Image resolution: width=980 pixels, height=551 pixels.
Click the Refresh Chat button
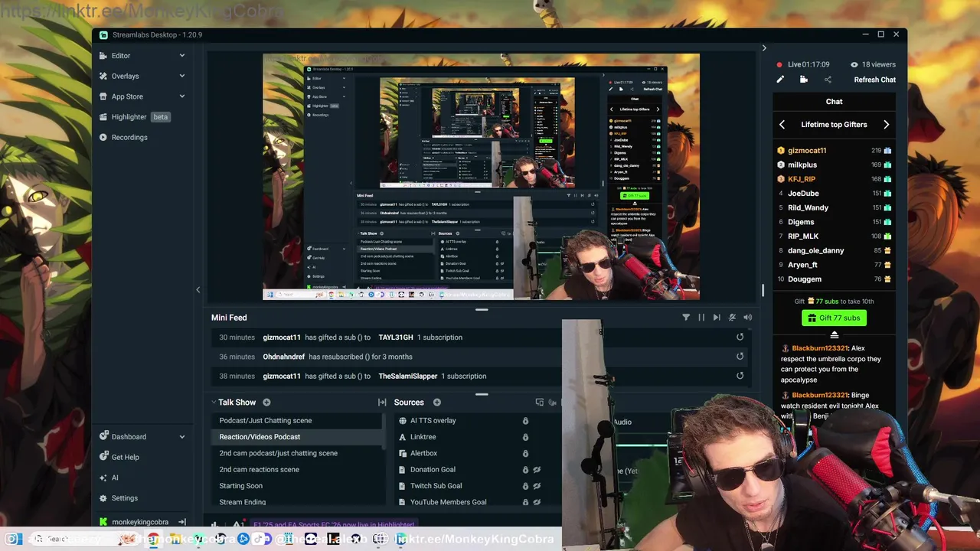(x=874, y=80)
